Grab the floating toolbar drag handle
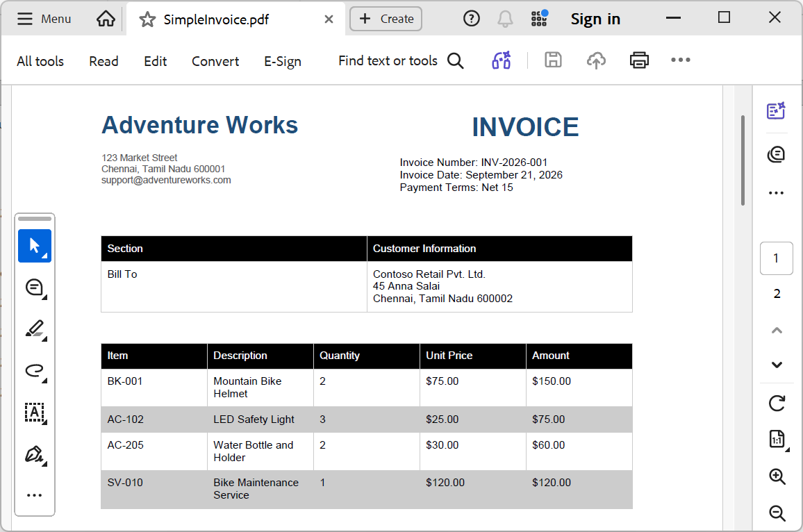Screen dimensions: 803x532 click(x=35, y=219)
